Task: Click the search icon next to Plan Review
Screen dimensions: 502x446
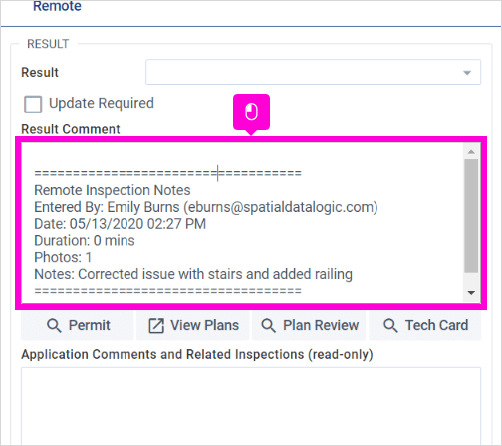Action: pyautogui.click(x=268, y=325)
